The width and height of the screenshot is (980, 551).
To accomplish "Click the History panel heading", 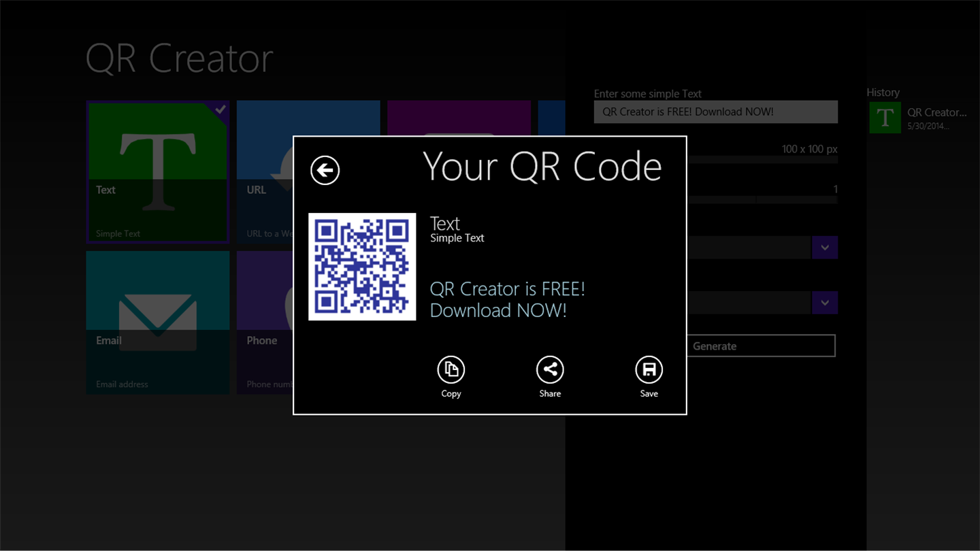I will [883, 93].
